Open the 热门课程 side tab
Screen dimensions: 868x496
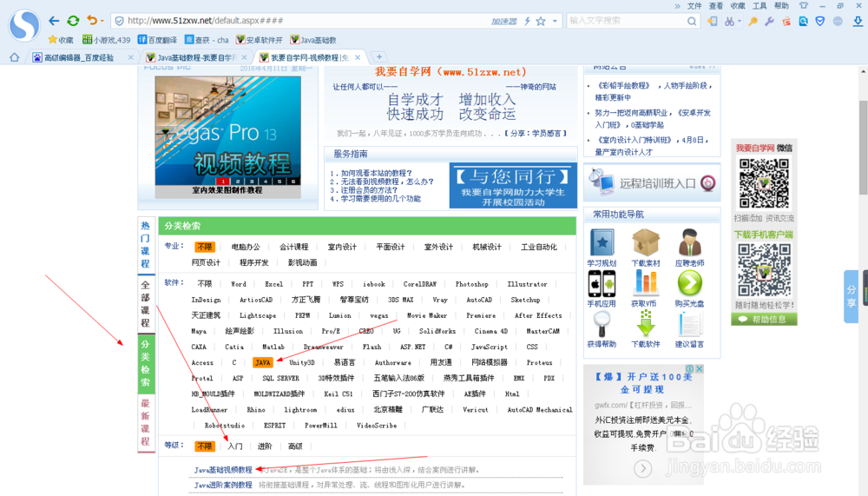tap(146, 245)
